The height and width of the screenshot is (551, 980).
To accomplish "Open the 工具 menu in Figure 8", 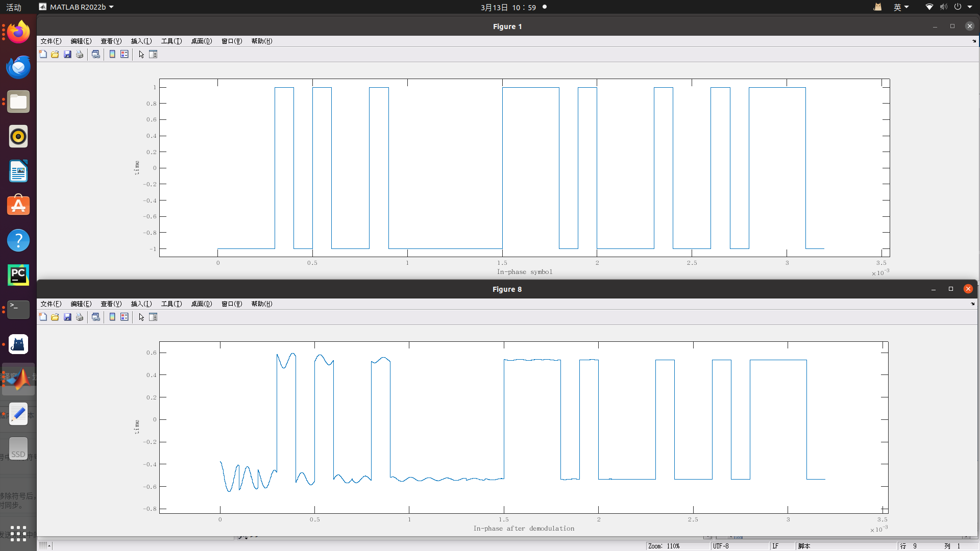I will [170, 304].
